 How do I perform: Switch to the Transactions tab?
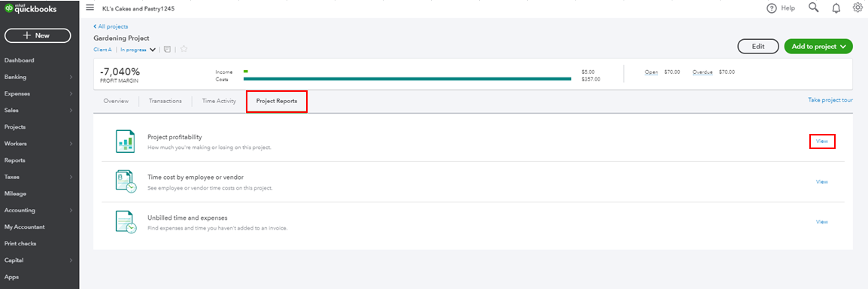click(165, 102)
